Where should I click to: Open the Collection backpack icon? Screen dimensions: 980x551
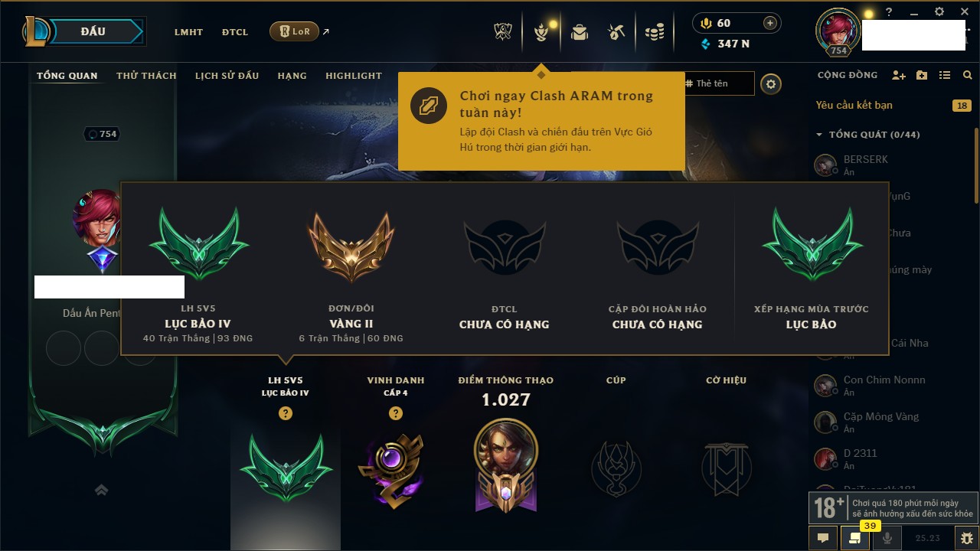pyautogui.click(x=580, y=32)
